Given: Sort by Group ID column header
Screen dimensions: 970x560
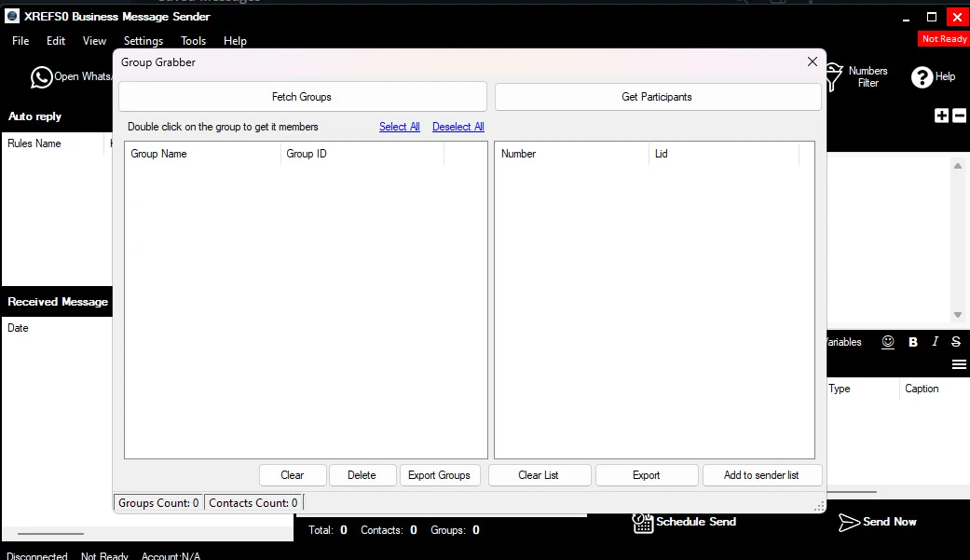Looking at the screenshot, I should tap(362, 154).
